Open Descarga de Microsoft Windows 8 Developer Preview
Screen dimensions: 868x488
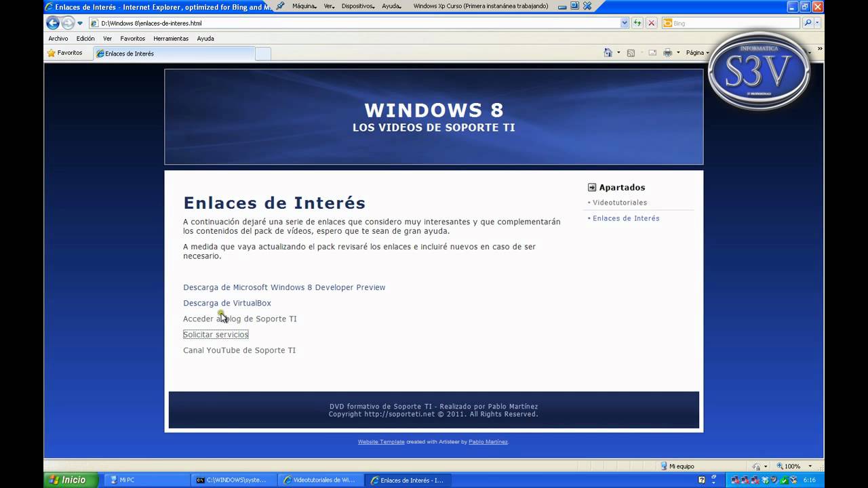[284, 287]
